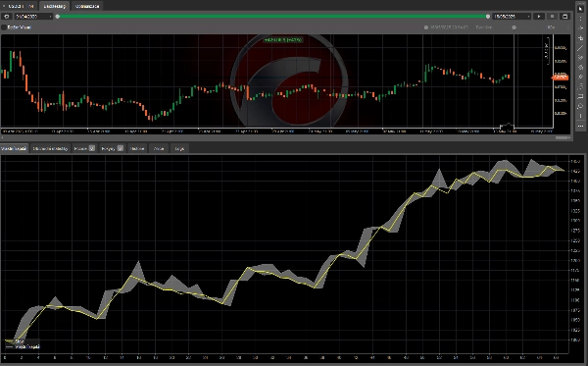Click the orange current price label on price axis

(560, 77)
